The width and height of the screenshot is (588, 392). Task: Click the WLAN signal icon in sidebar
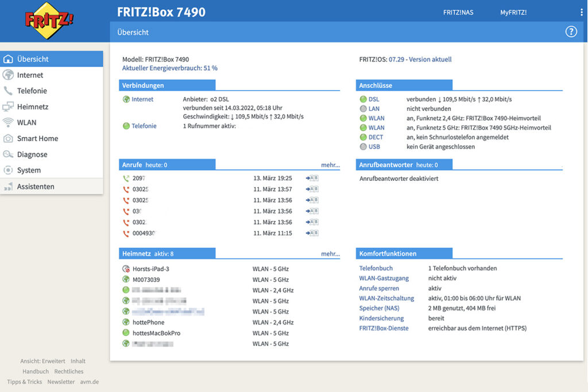coord(8,123)
